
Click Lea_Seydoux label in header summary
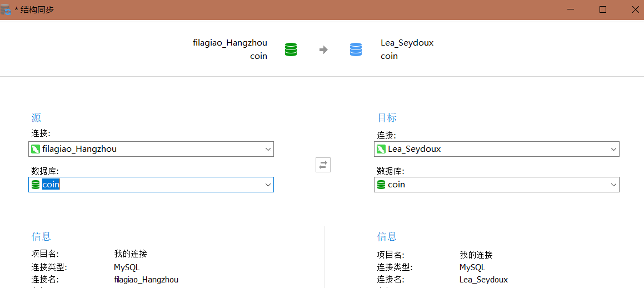(407, 43)
